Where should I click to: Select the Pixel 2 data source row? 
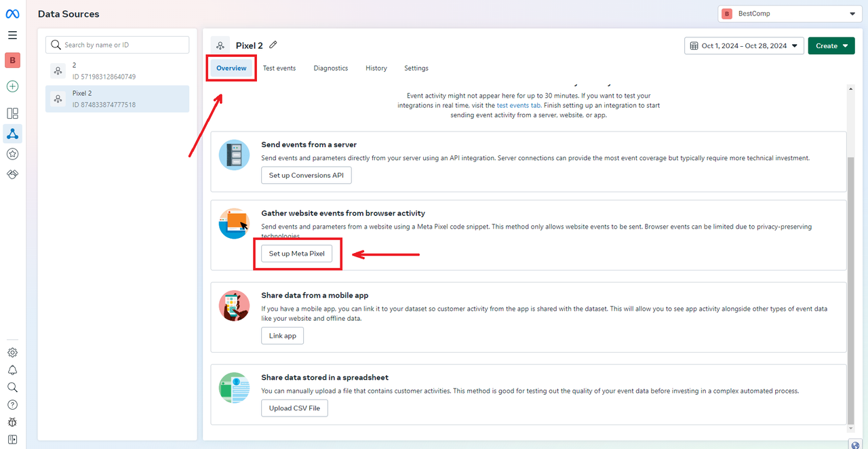[117, 99]
